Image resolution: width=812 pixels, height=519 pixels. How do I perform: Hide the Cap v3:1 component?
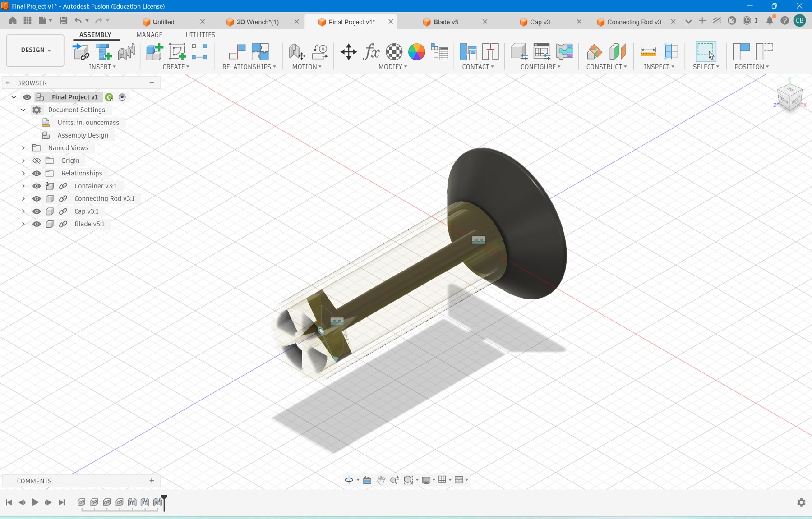click(37, 211)
